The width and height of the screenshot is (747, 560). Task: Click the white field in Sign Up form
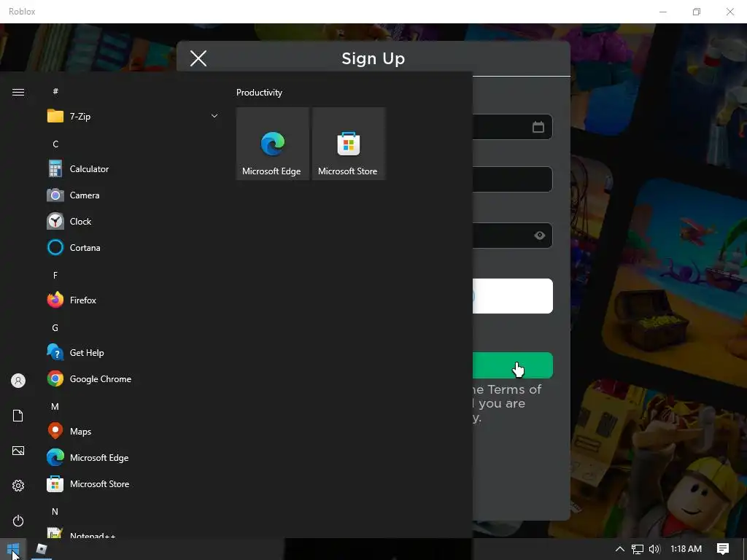coord(513,296)
